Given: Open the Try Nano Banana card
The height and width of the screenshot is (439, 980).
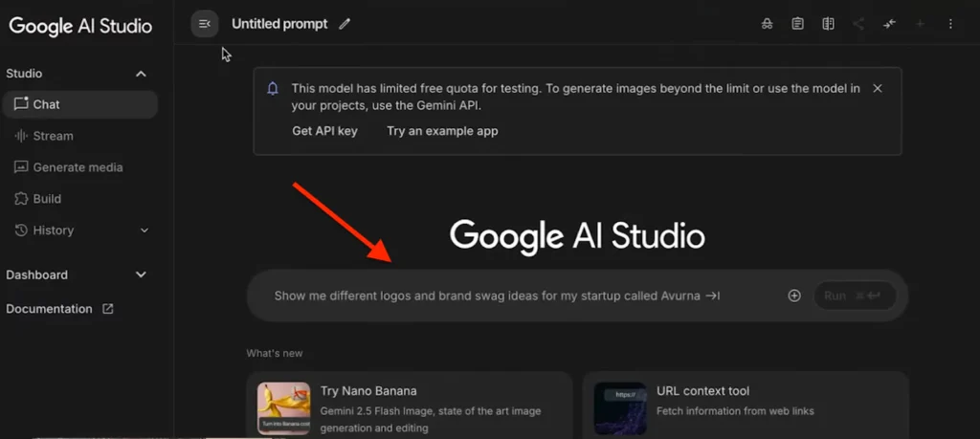Looking at the screenshot, I should tap(410, 406).
